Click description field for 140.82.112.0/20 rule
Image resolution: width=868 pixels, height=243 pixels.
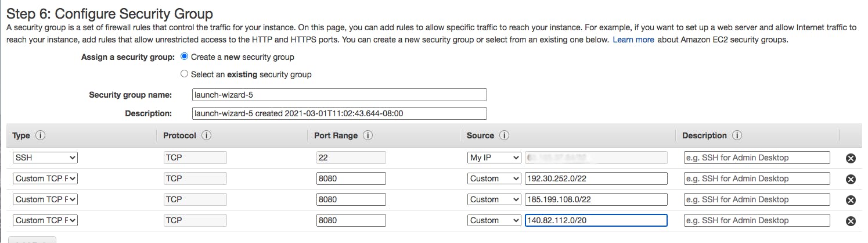pyautogui.click(x=757, y=220)
